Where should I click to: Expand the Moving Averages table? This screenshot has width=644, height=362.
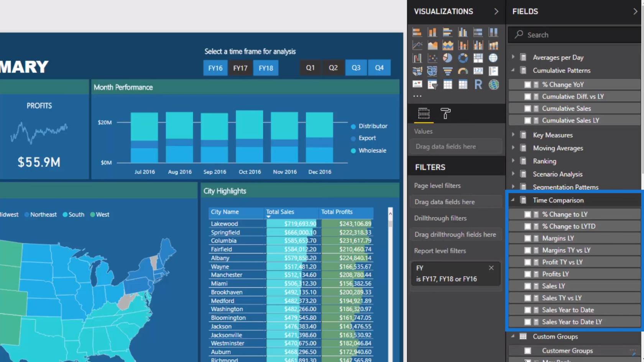tap(513, 148)
